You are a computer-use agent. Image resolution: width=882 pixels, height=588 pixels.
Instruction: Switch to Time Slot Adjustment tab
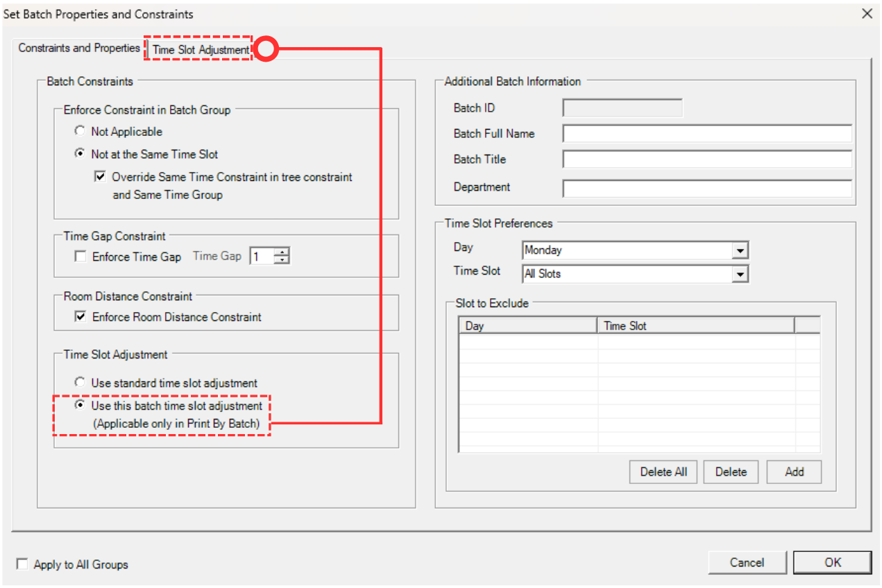coord(201,49)
